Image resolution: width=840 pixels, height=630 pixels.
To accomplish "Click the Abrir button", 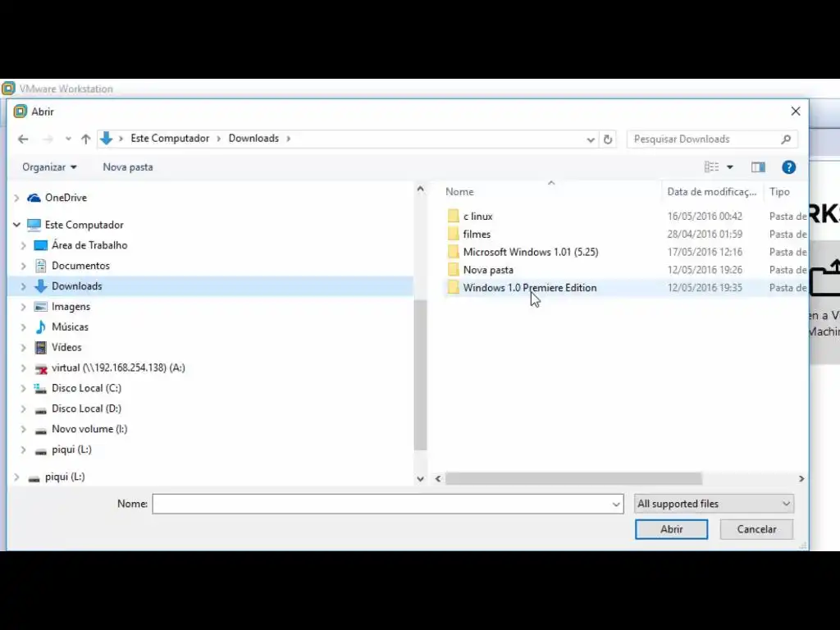I will pos(671,529).
